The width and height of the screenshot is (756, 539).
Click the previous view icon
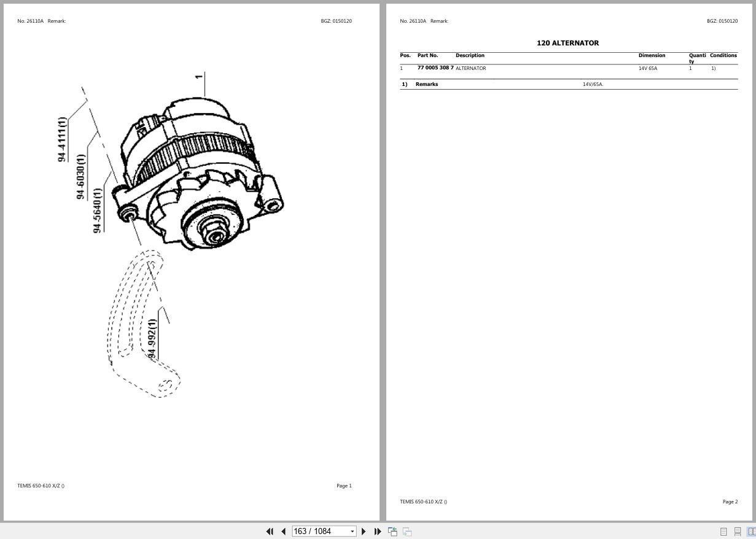click(x=392, y=532)
